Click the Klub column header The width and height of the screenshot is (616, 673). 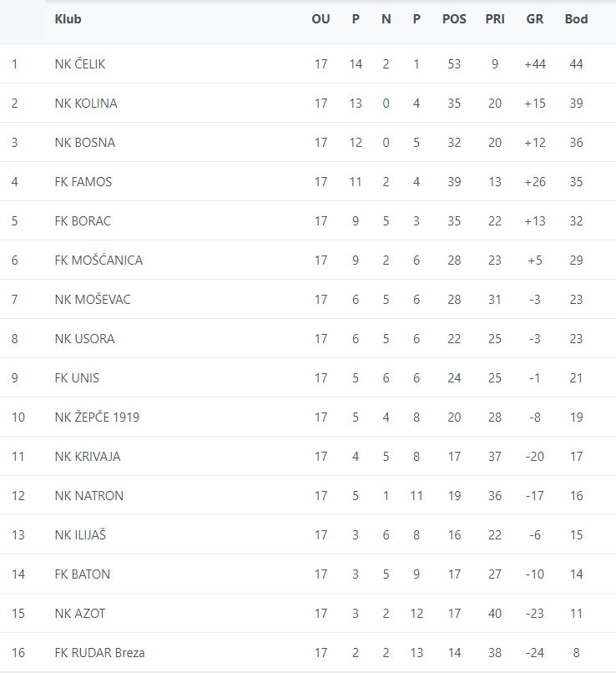(68, 19)
